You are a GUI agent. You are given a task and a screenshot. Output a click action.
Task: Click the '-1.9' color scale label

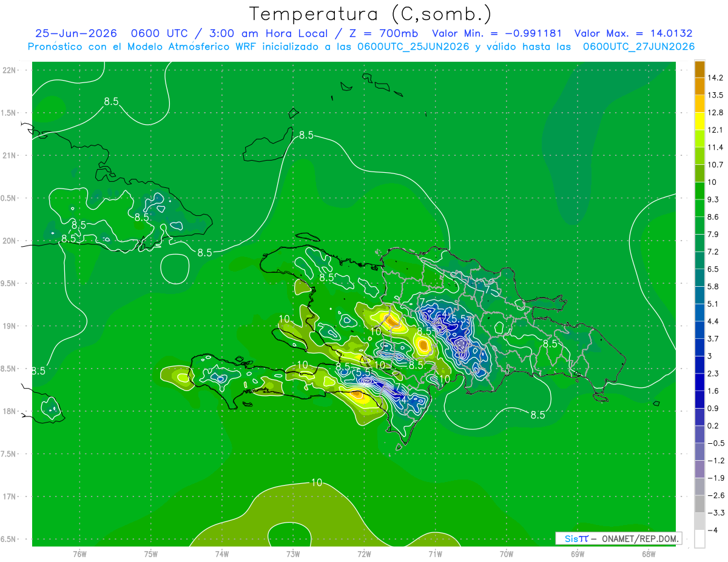(715, 478)
